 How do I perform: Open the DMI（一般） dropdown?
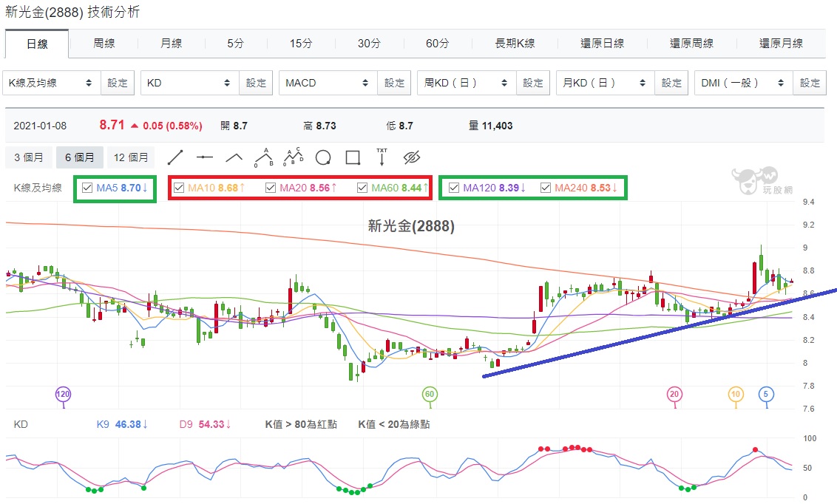(x=744, y=83)
